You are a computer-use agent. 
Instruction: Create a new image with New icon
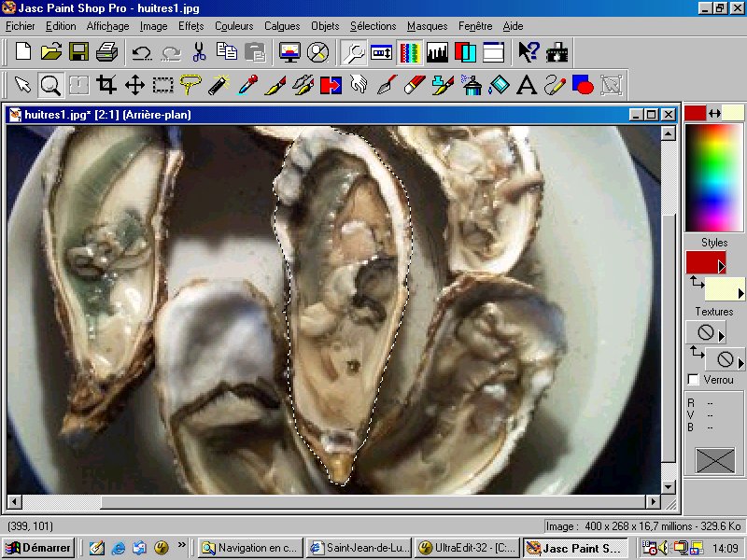pyautogui.click(x=22, y=51)
